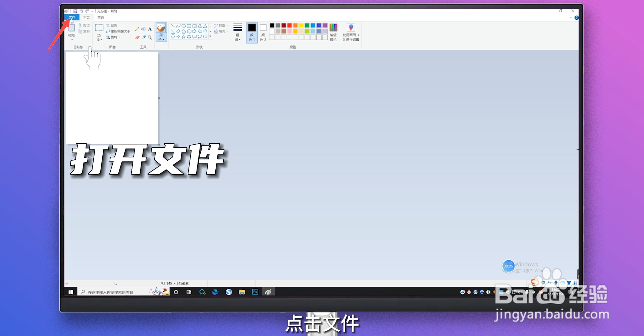Open the 粗细 (Size) line thickness dropdown

pyautogui.click(x=238, y=32)
